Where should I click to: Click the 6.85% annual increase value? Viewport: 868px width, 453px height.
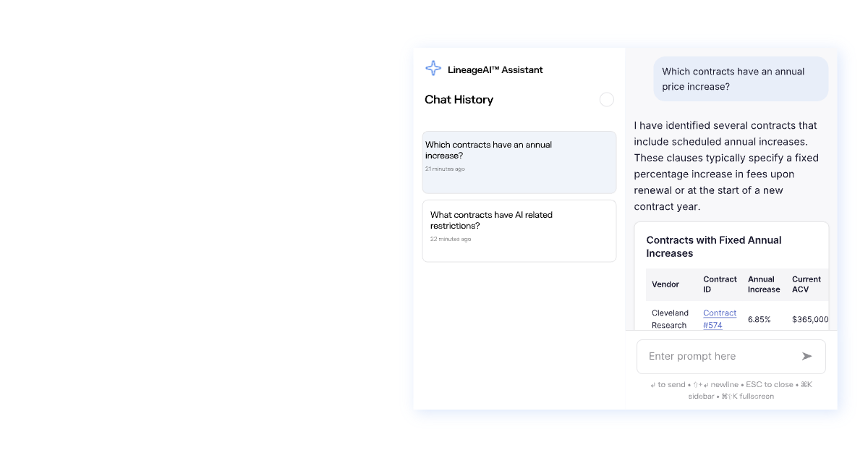click(759, 319)
